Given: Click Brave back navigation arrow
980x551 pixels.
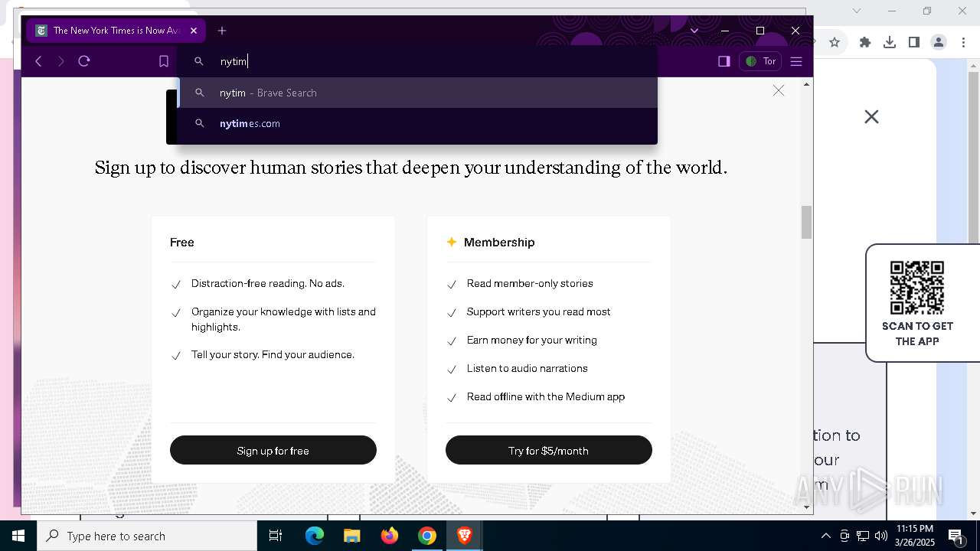Looking at the screenshot, I should [x=38, y=61].
